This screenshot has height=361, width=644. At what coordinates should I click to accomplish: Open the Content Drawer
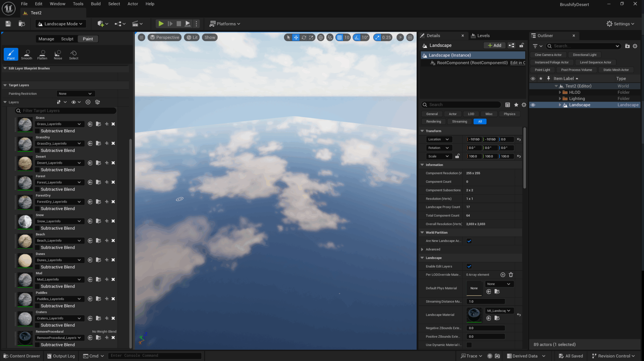coord(21,356)
